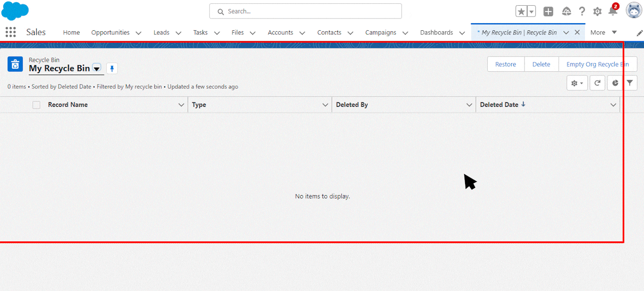Open Global Actions plus icon
The image size is (644, 291).
(x=548, y=11)
